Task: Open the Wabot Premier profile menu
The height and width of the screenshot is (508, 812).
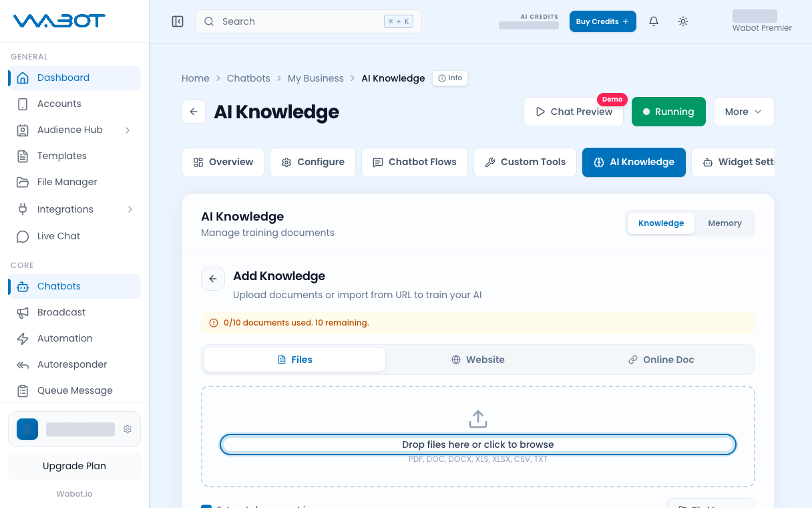Action: pyautogui.click(x=762, y=21)
